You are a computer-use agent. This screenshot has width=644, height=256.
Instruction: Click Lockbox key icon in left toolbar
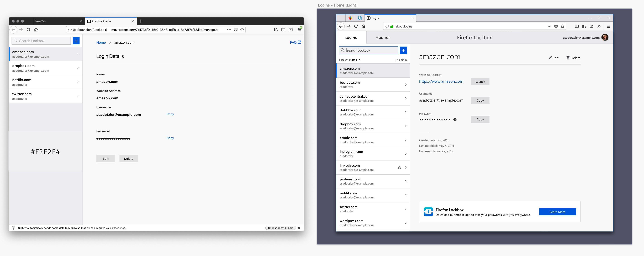[291, 30]
